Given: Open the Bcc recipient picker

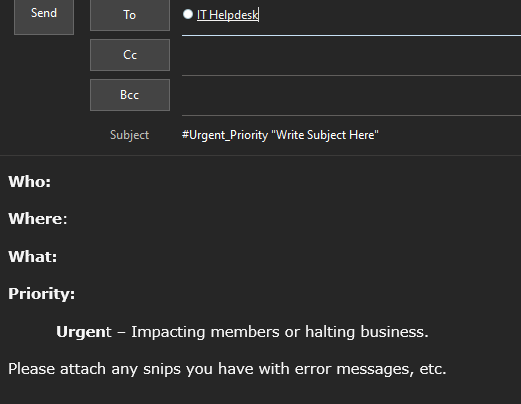Looking at the screenshot, I should 130,95.
